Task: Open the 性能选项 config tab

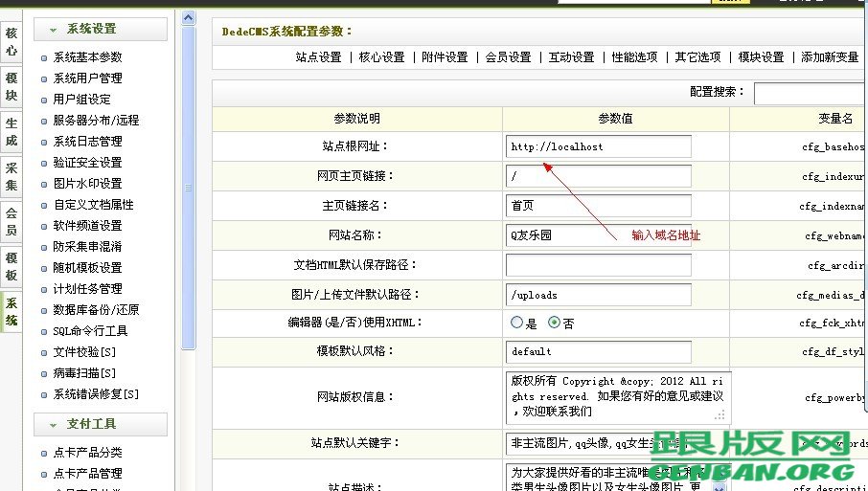Action: [634, 57]
